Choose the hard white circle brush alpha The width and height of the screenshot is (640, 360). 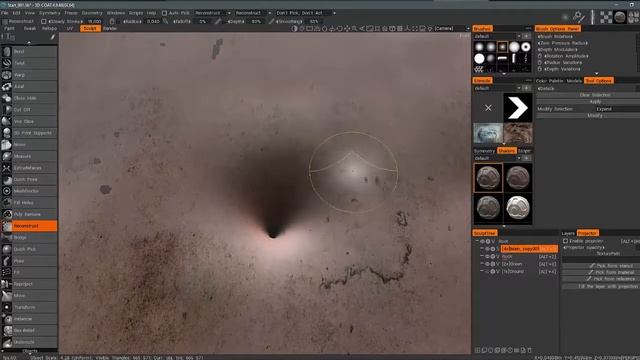[479, 58]
